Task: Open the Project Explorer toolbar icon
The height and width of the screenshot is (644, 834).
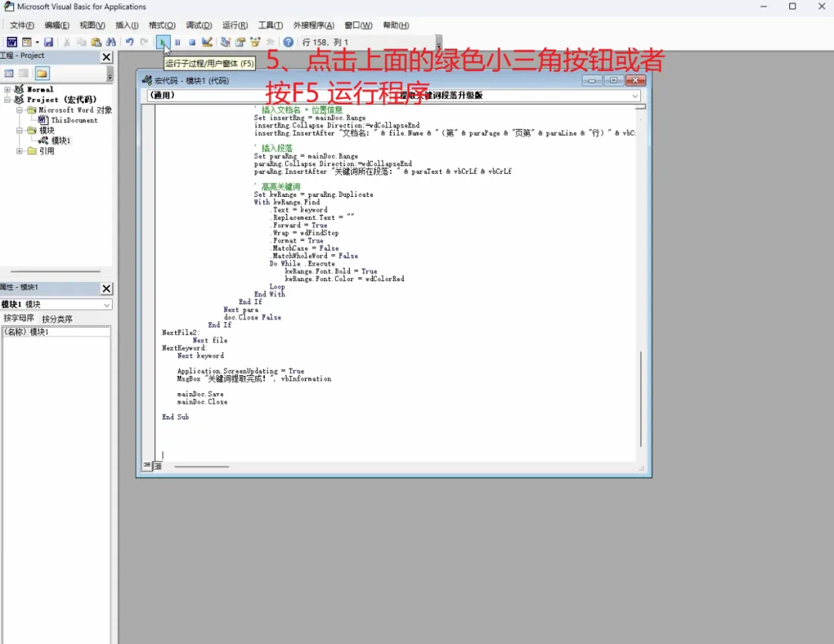Action: [x=225, y=42]
